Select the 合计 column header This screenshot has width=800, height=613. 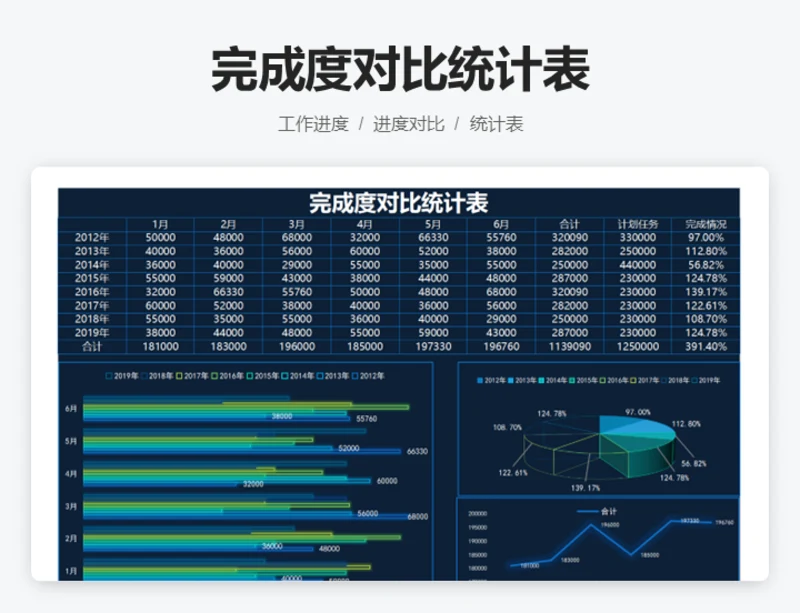pyautogui.click(x=569, y=224)
